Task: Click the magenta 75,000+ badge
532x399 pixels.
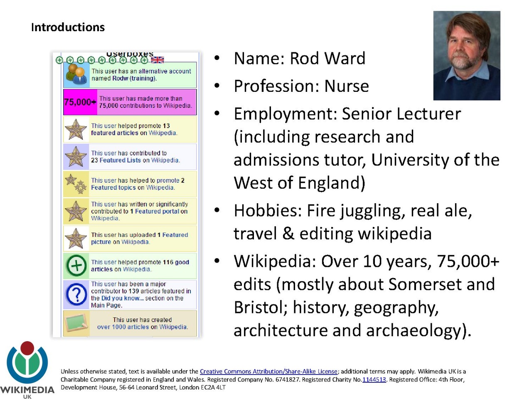Action: 80,102
